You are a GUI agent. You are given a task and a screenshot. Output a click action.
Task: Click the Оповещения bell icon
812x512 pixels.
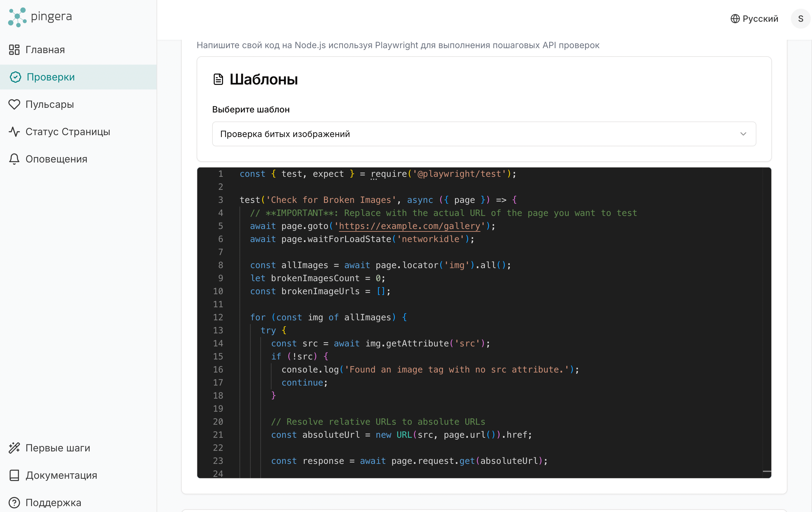tap(14, 159)
